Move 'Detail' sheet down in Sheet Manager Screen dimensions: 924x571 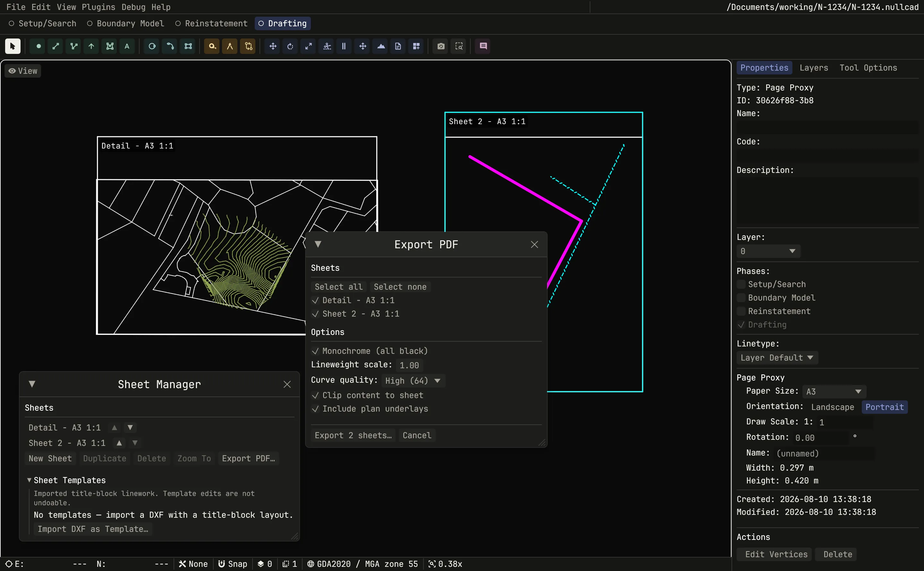(x=130, y=428)
